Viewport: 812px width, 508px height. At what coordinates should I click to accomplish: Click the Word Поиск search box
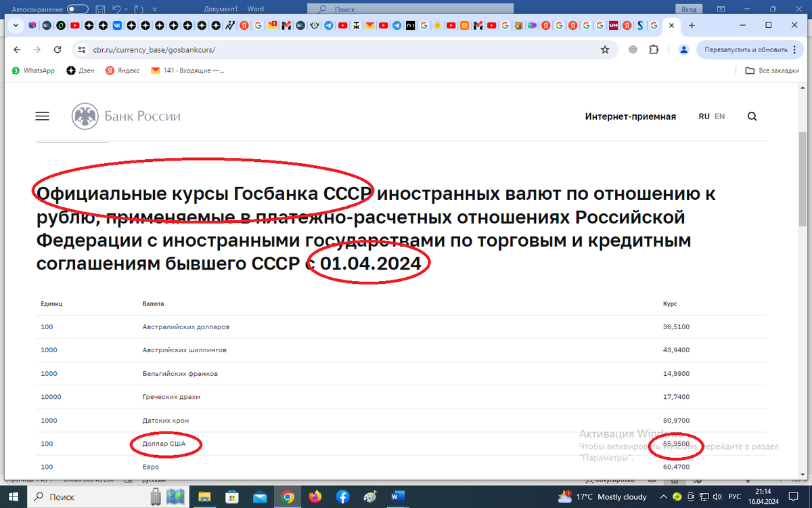[410, 9]
